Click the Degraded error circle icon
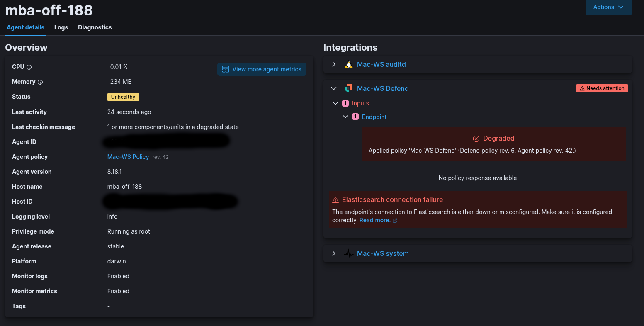 tap(476, 139)
